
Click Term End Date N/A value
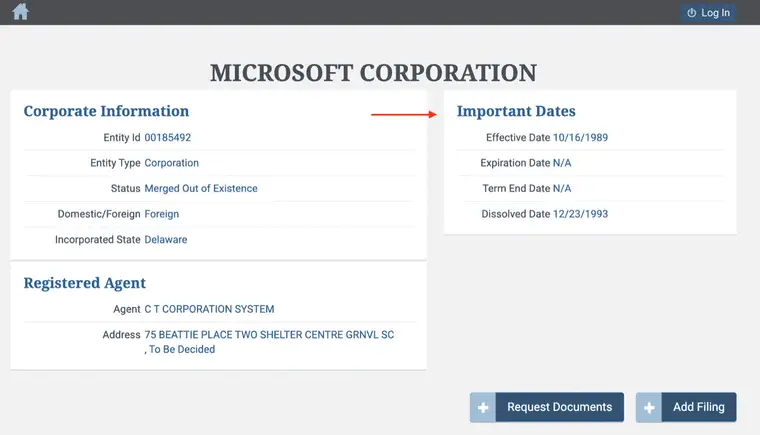[562, 189]
